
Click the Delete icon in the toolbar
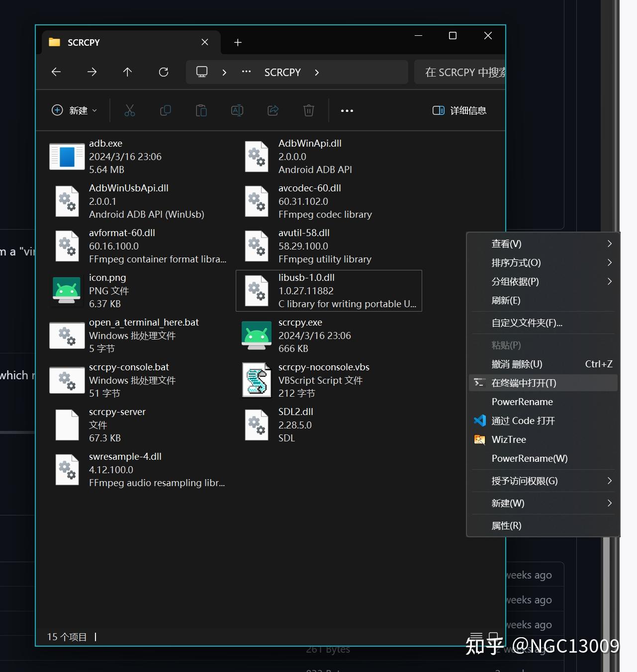click(x=308, y=110)
